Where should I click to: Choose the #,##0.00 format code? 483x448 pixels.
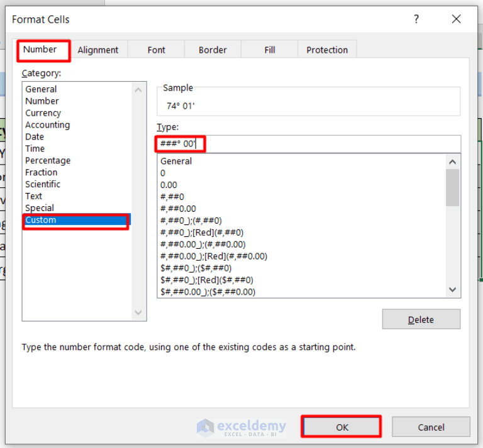tap(302, 209)
